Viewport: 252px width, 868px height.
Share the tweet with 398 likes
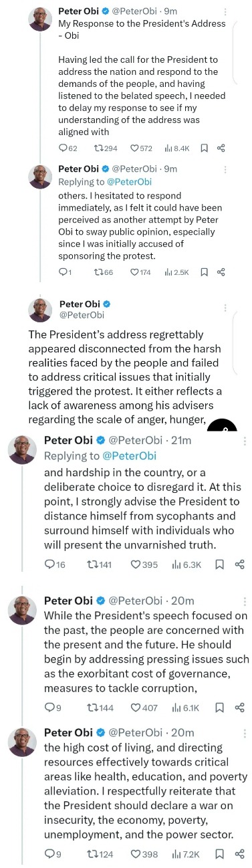tap(240, 854)
